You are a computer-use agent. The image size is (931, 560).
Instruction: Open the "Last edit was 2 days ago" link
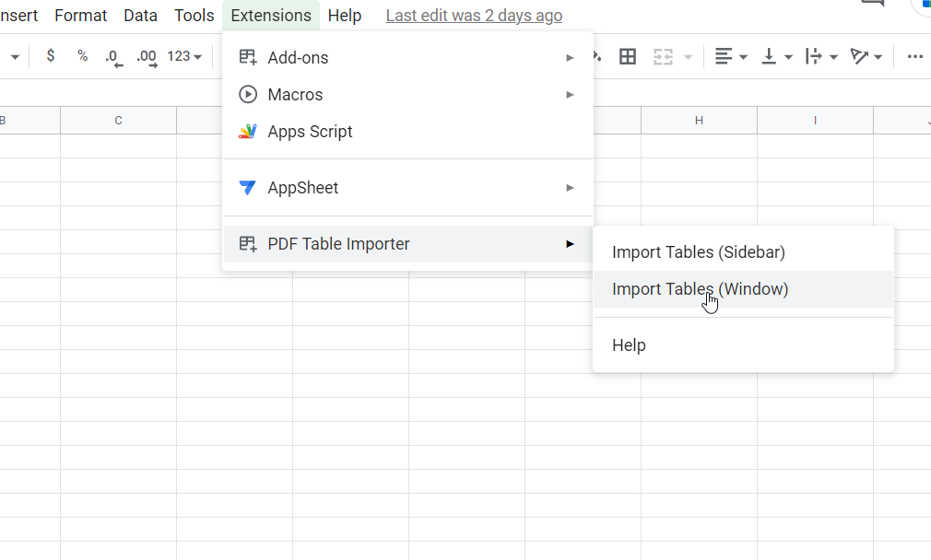(x=474, y=16)
